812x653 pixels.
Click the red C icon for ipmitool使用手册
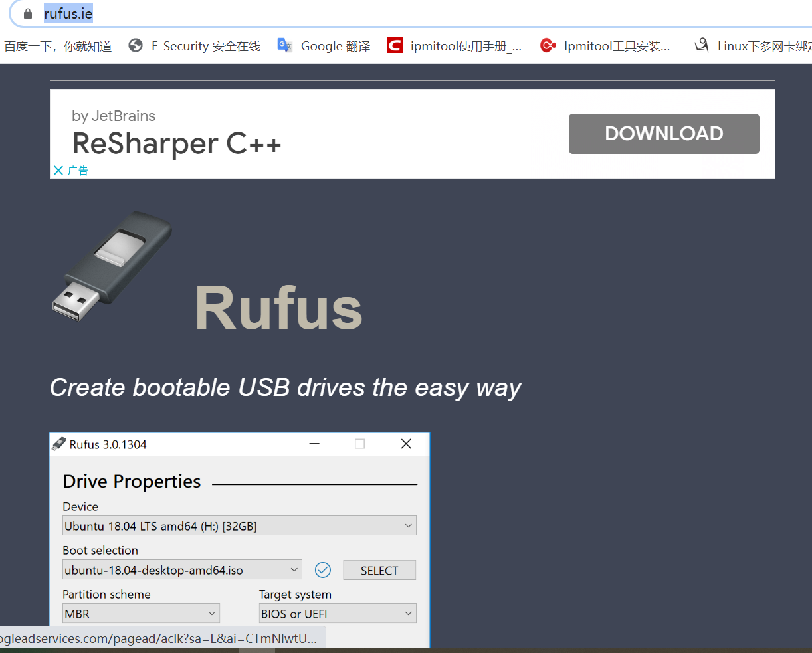click(395, 45)
